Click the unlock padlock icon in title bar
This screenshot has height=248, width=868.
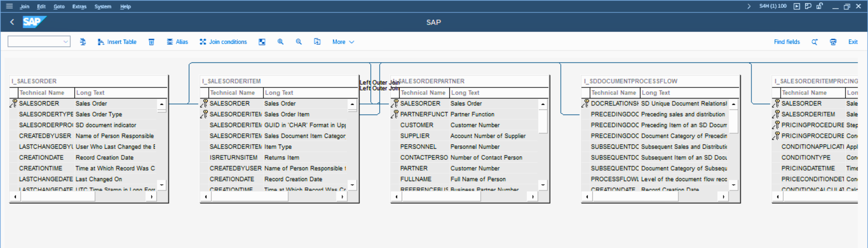(819, 6)
